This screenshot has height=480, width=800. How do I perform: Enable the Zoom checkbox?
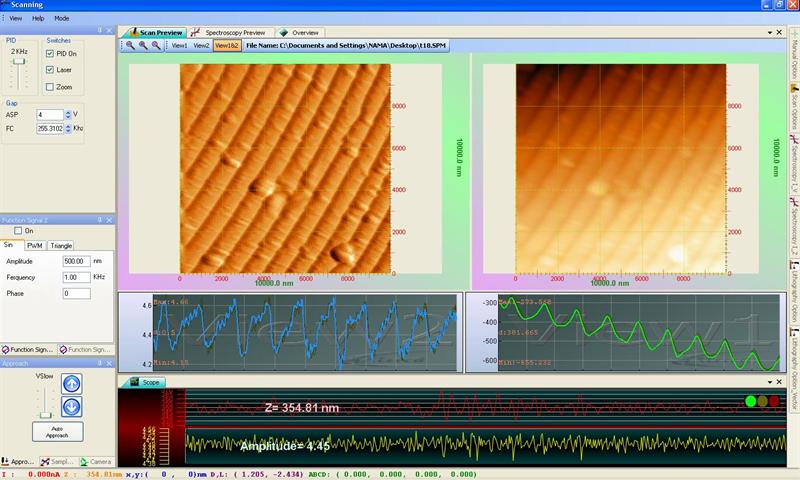coord(50,87)
